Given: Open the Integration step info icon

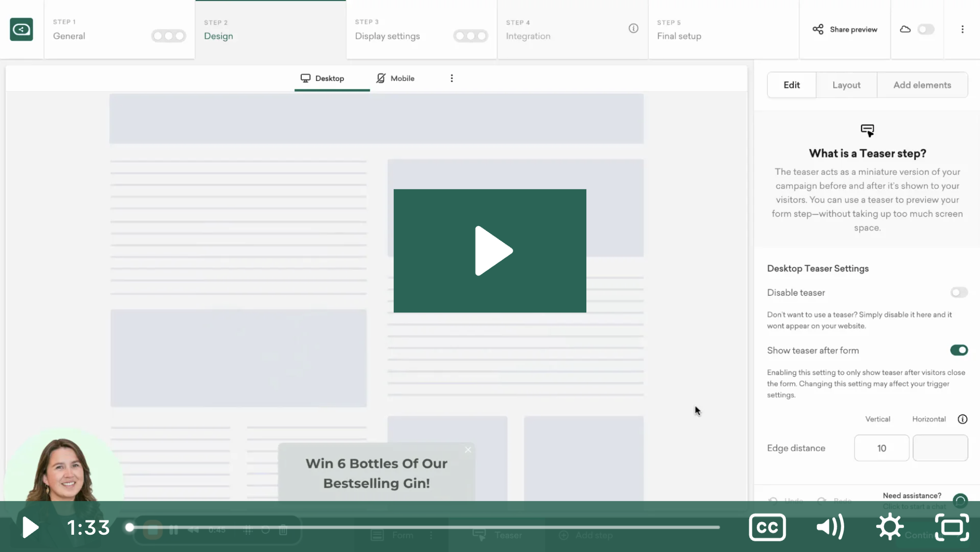Looking at the screenshot, I should click(633, 29).
